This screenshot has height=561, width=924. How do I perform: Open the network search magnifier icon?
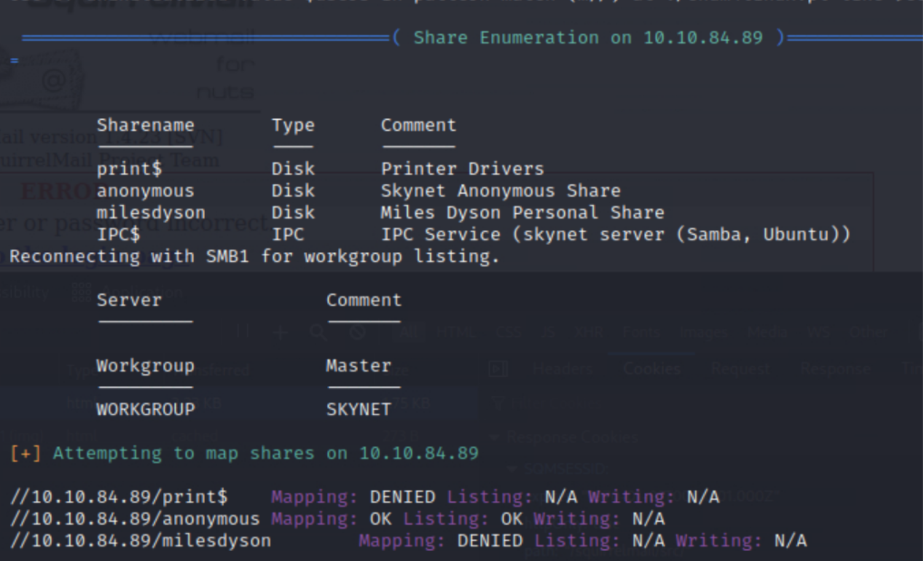(318, 332)
